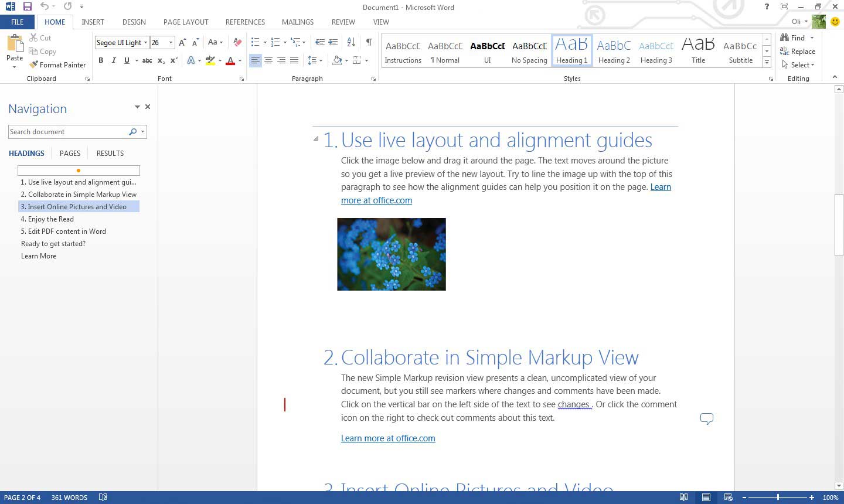Open the FILE tab
Screen dimensions: 844x504
click(x=18, y=22)
